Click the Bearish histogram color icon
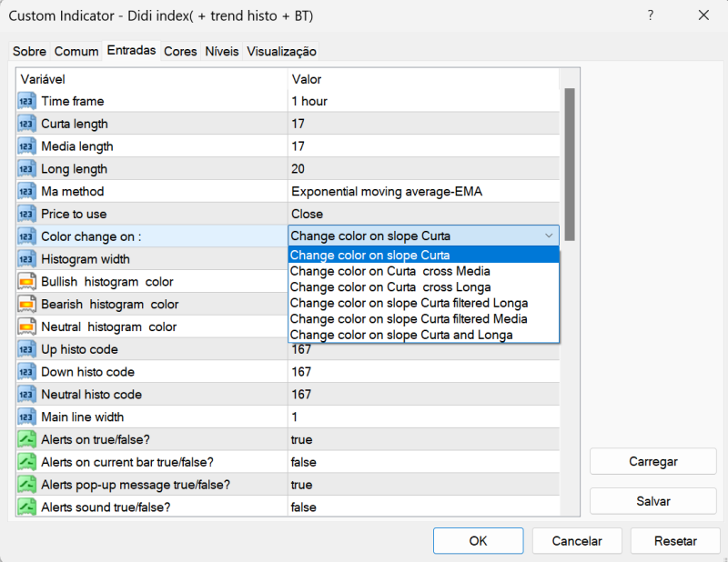The image size is (728, 562). tap(26, 305)
